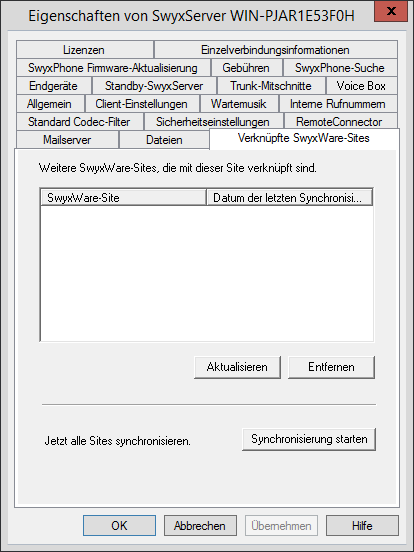The image size is (414, 552).
Task: Close the dialog window with X
Action: (391, 11)
